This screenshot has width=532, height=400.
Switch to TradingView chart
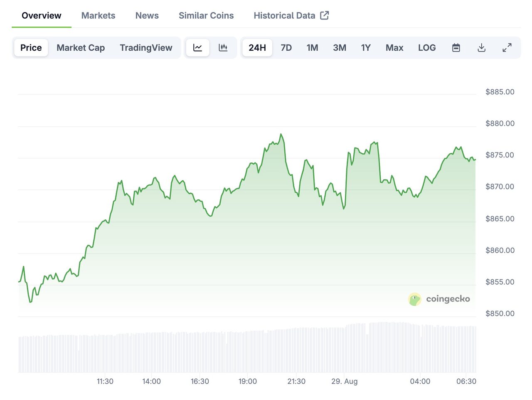tap(146, 48)
